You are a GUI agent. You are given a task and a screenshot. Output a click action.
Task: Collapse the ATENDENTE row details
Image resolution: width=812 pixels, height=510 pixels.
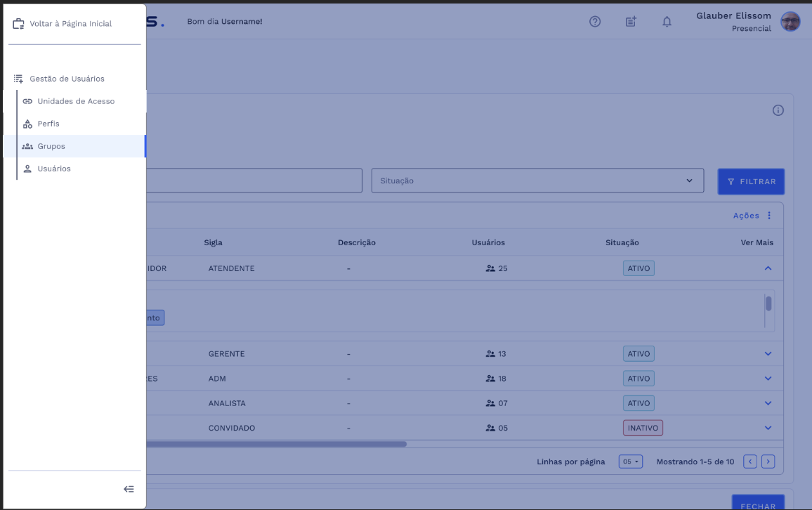tap(768, 268)
